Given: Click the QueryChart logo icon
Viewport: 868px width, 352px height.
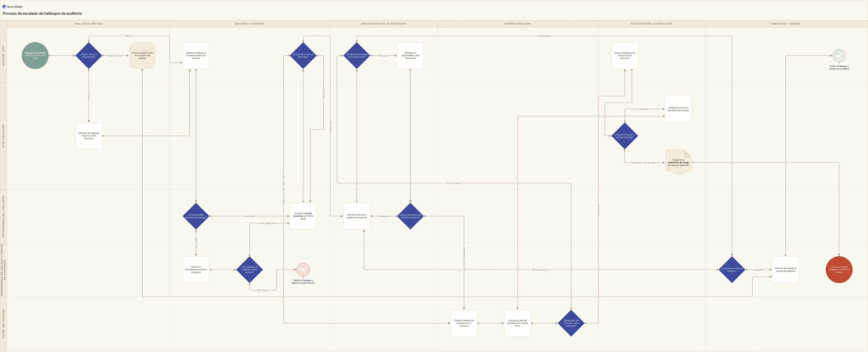Looking at the screenshot, I should (4, 6).
